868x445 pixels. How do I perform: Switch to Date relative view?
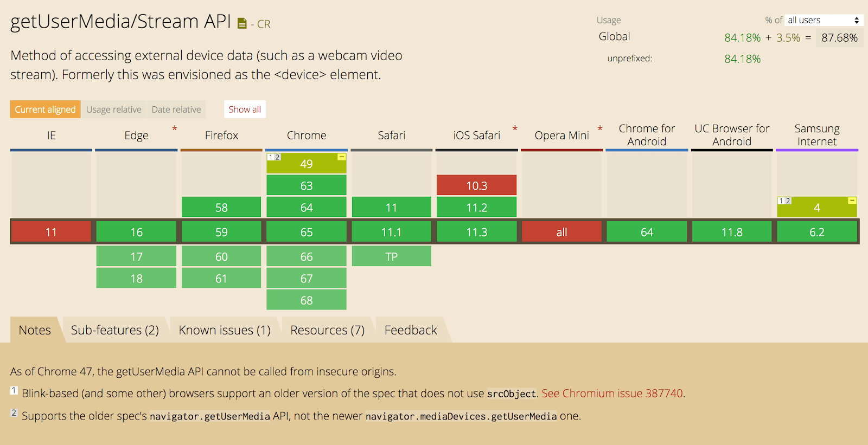click(176, 109)
